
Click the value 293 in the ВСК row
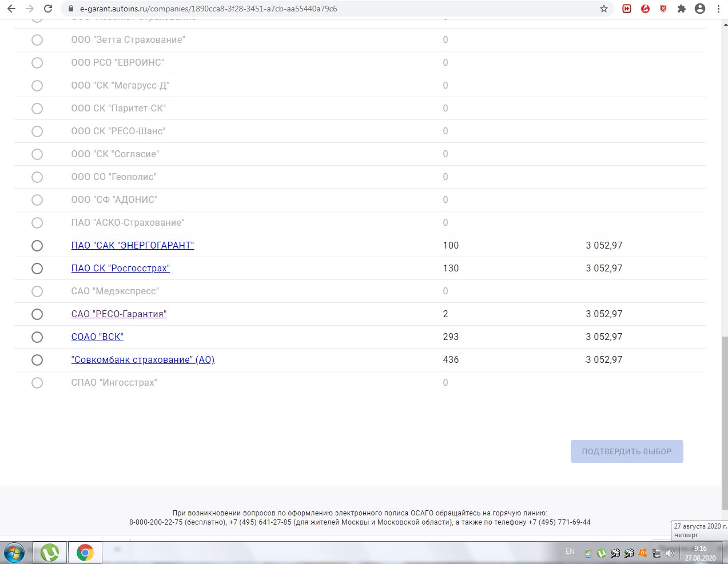451,337
